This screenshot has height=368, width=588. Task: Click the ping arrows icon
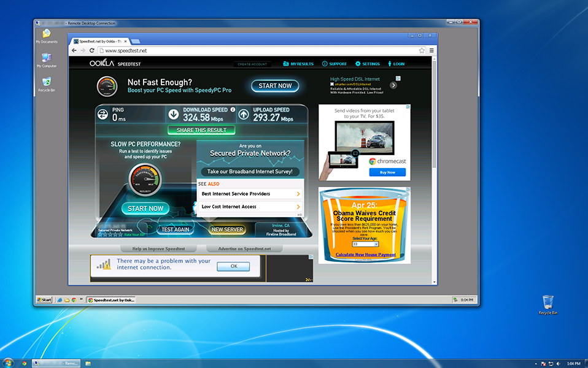click(x=103, y=114)
